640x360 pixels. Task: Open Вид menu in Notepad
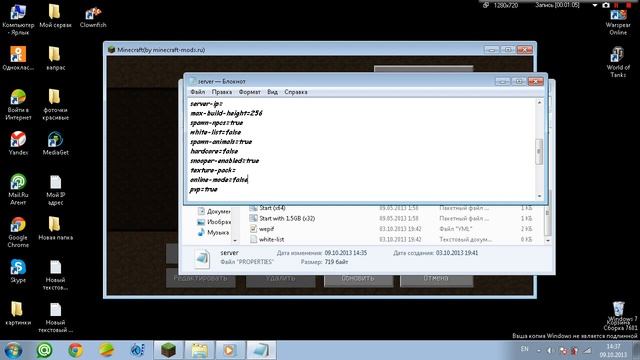click(x=272, y=92)
